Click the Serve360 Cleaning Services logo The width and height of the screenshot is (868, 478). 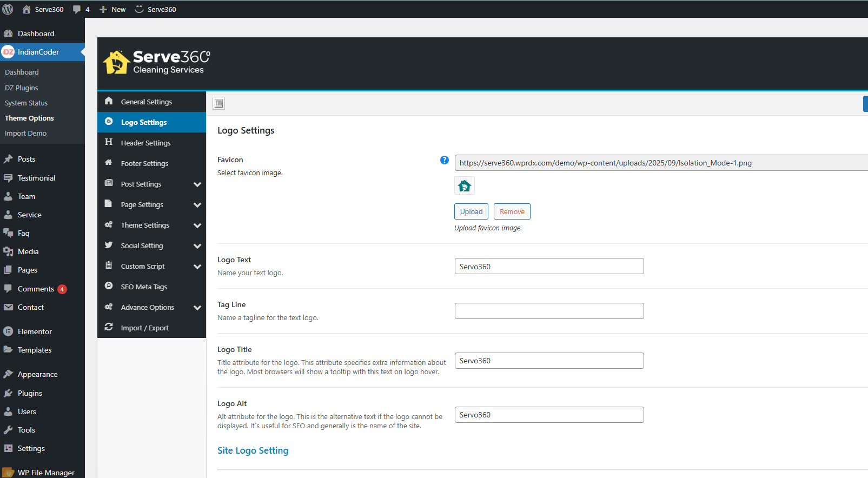coord(157,63)
